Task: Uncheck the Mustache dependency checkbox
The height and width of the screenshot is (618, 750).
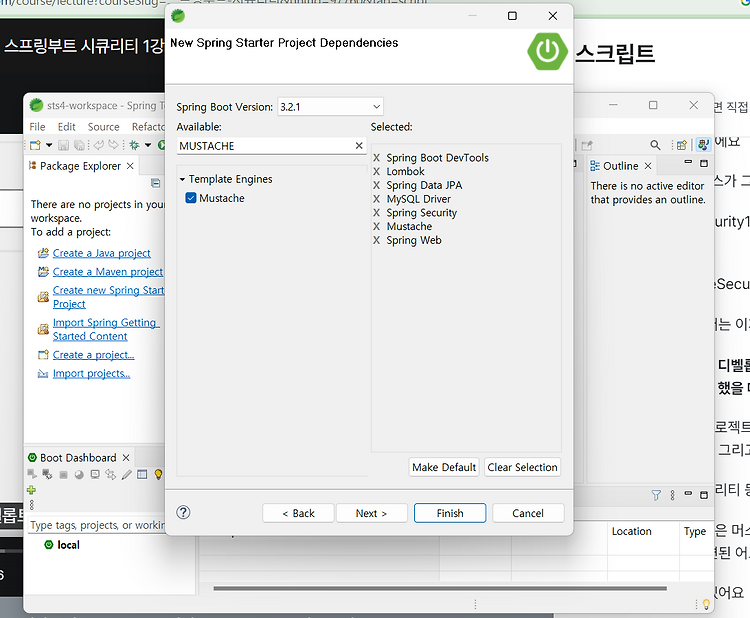Action: 191,198
